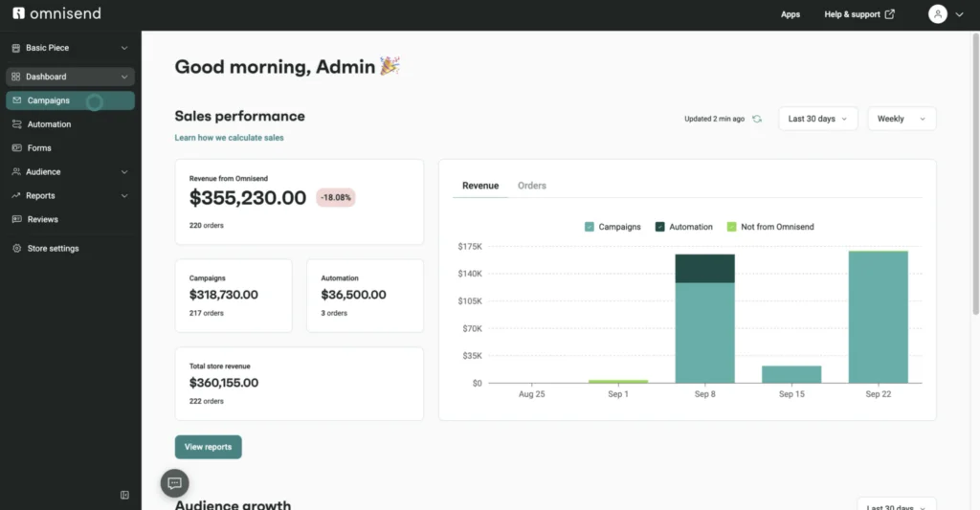Click the $36,500.00 Automation value

[353, 295]
